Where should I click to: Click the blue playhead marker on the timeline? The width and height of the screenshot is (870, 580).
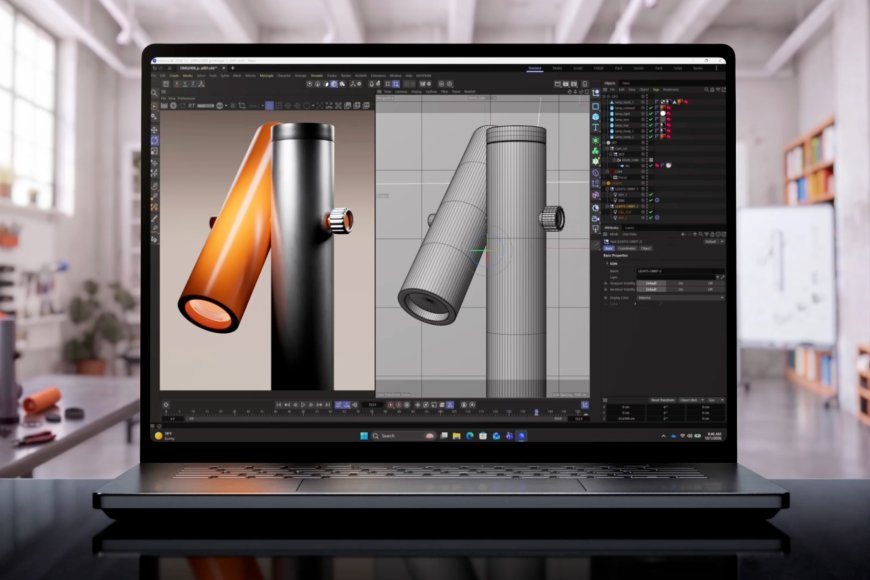536,412
